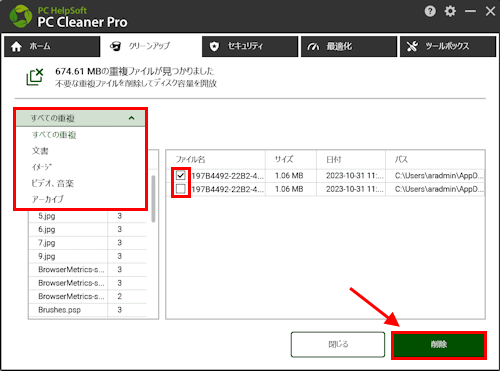This screenshot has height=371, width=500.
Task: Uncheck the first 197B4492-22B2 file checkbox
Action: [x=181, y=175]
